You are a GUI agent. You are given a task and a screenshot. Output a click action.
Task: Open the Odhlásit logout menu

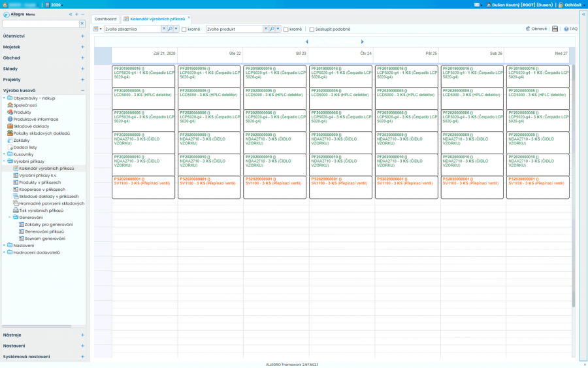572,5
